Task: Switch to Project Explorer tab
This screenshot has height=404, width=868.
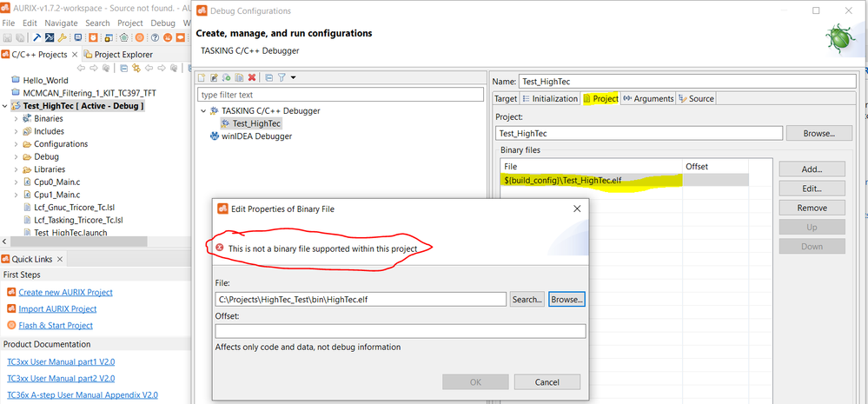Action: click(x=117, y=54)
